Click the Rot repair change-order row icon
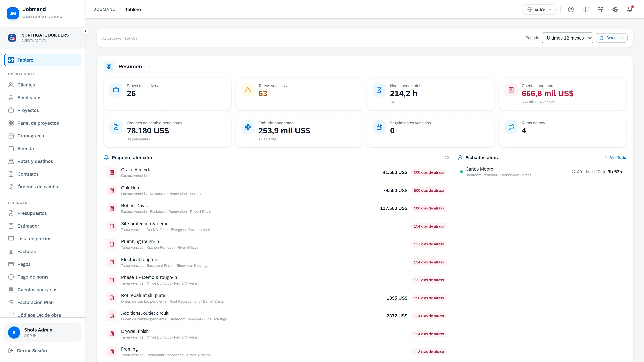 (112, 298)
